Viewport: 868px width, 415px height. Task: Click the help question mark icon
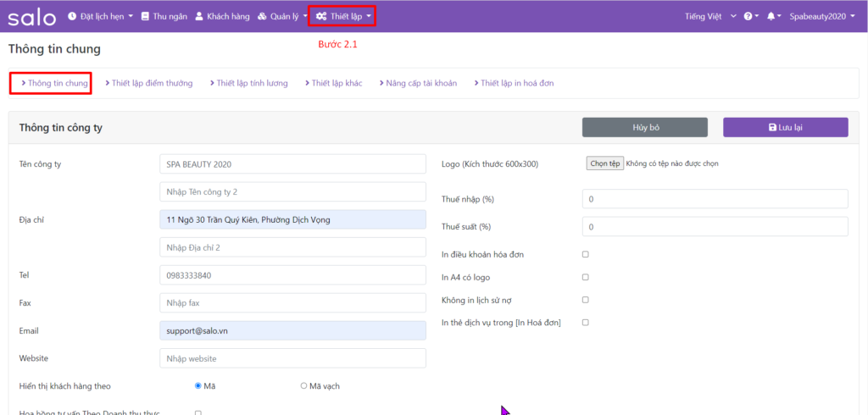750,16
